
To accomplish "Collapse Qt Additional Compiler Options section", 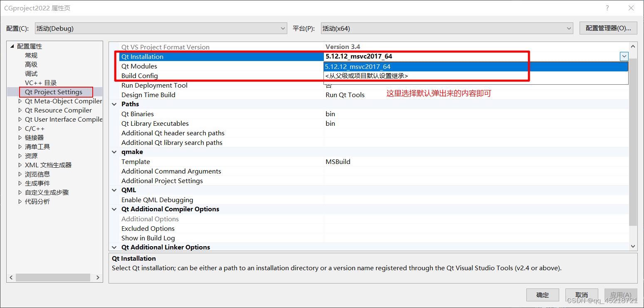I will pyautogui.click(x=114, y=209).
